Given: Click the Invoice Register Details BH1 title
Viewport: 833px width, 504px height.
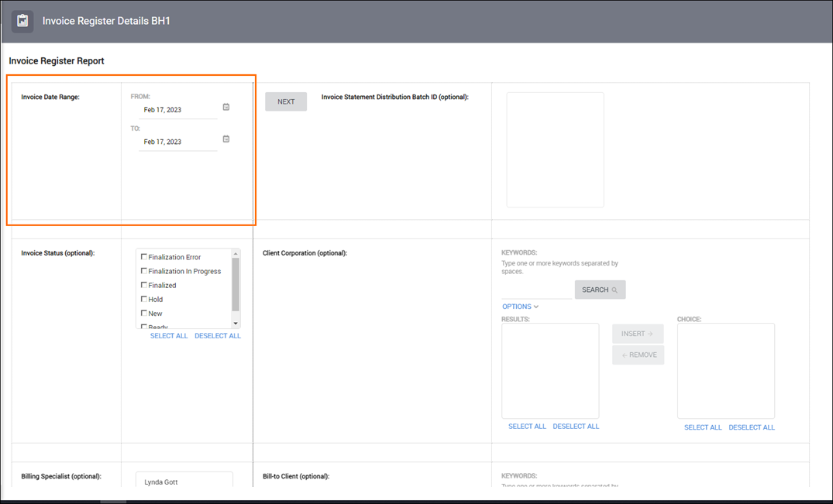Looking at the screenshot, I should click(x=106, y=21).
